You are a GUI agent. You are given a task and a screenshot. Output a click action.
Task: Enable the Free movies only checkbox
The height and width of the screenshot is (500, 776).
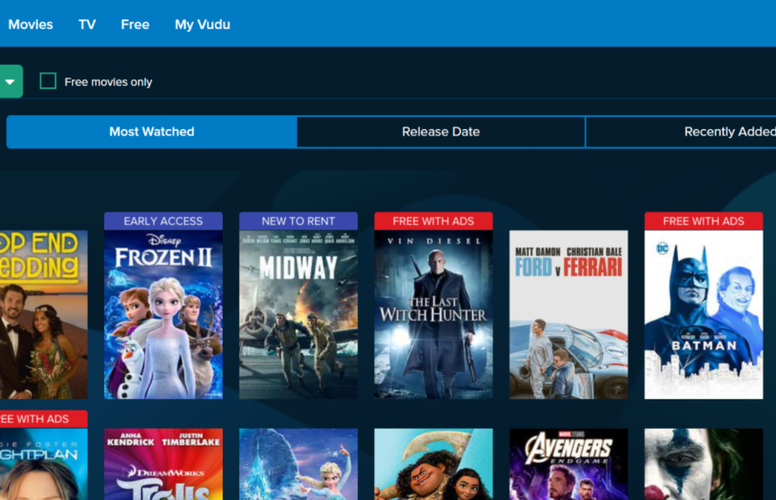pos(48,81)
